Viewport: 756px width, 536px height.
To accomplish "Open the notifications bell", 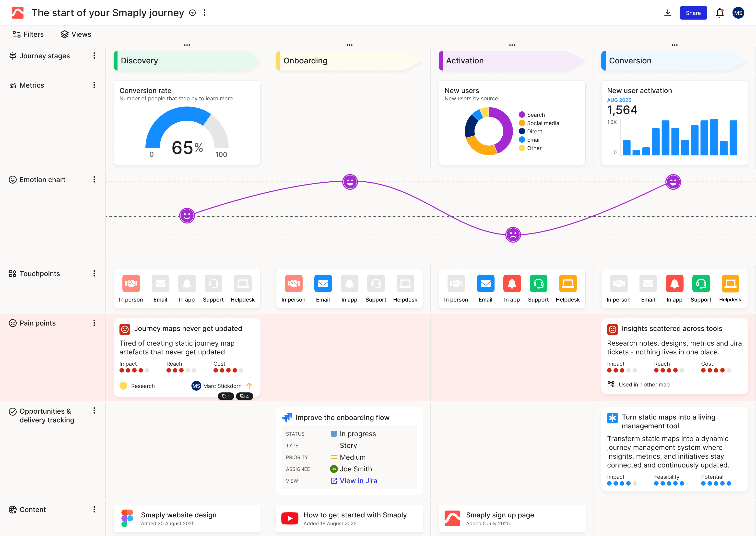I will click(x=719, y=13).
